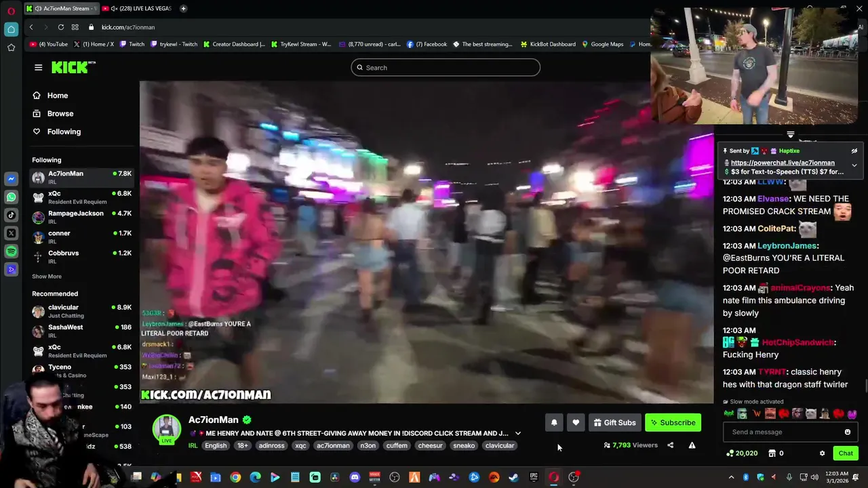Send message with the Chat button
Screen dimensions: 868x488
tap(846, 453)
